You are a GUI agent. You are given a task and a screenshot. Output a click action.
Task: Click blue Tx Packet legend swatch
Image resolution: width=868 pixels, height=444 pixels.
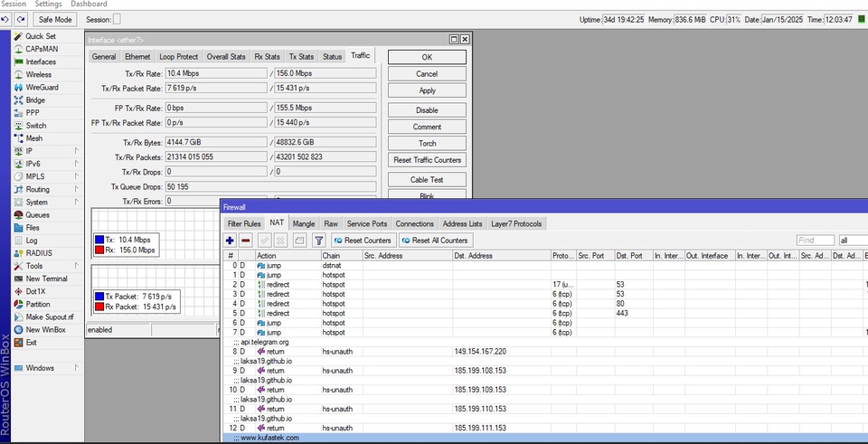(99, 297)
